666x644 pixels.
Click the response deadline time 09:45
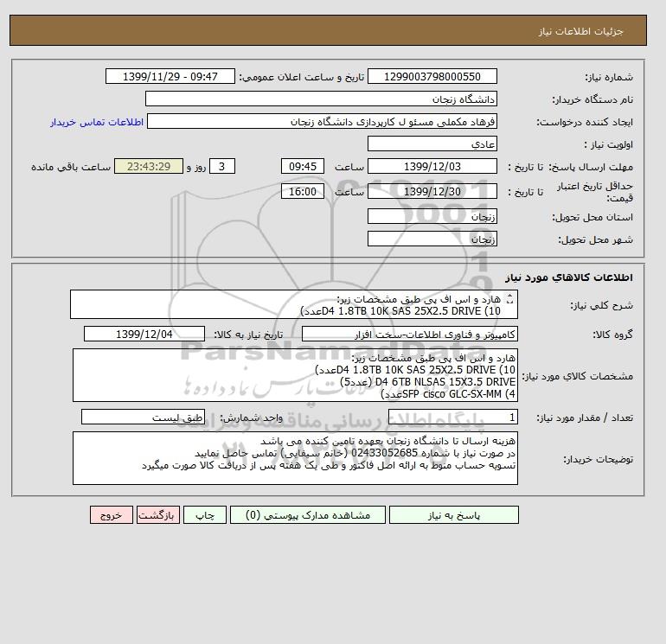tap(303, 167)
